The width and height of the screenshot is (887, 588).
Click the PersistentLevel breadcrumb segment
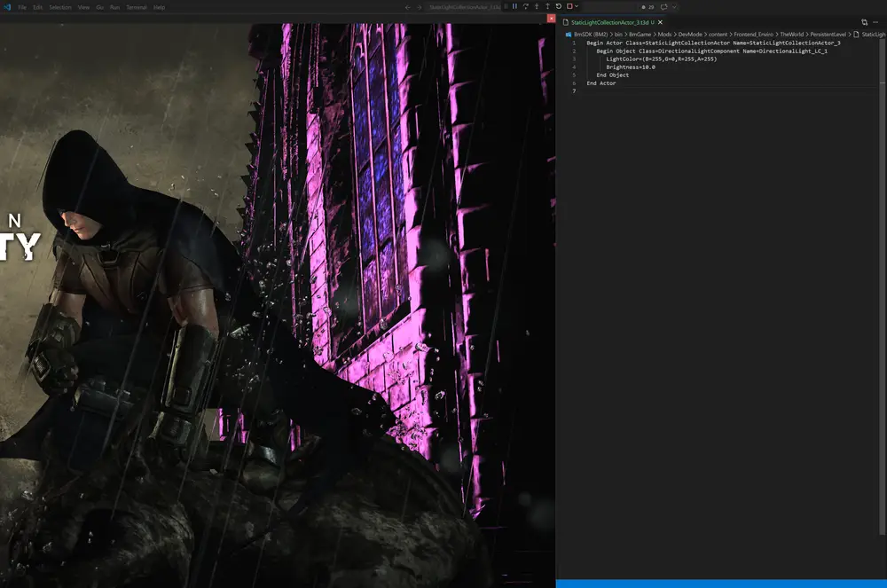tap(828, 35)
